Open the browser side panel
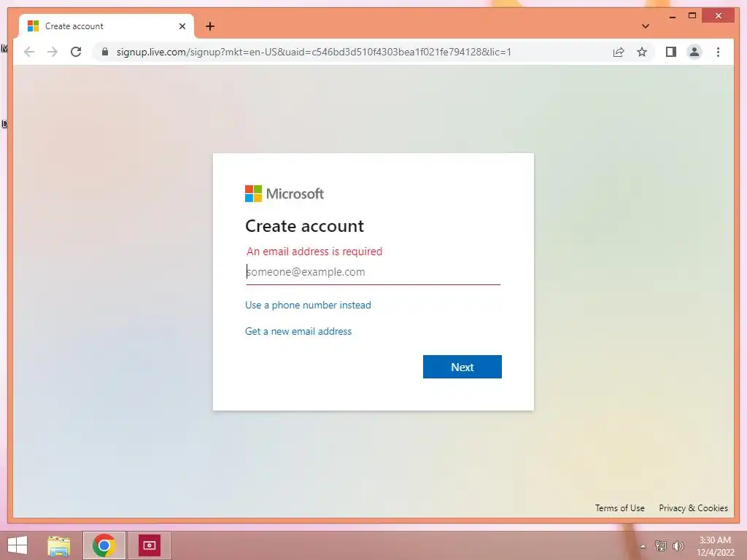 point(671,52)
